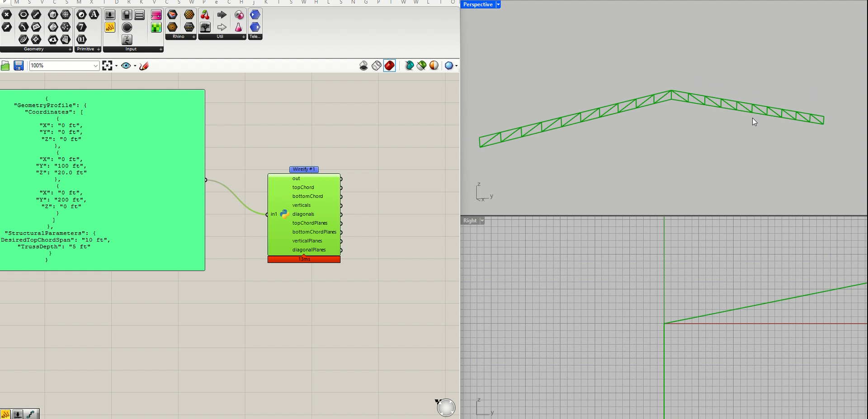Select the cube-shaped Box parameter icon

(x=53, y=14)
